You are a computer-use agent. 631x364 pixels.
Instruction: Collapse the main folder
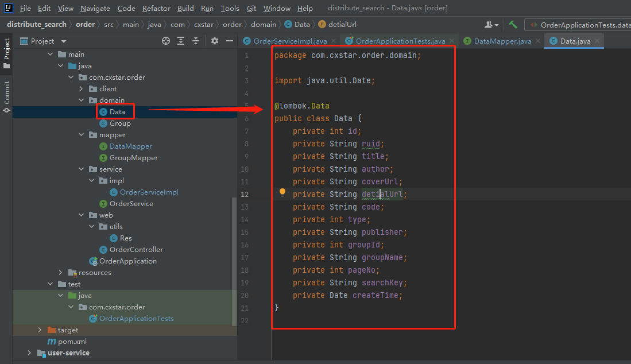[51, 55]
